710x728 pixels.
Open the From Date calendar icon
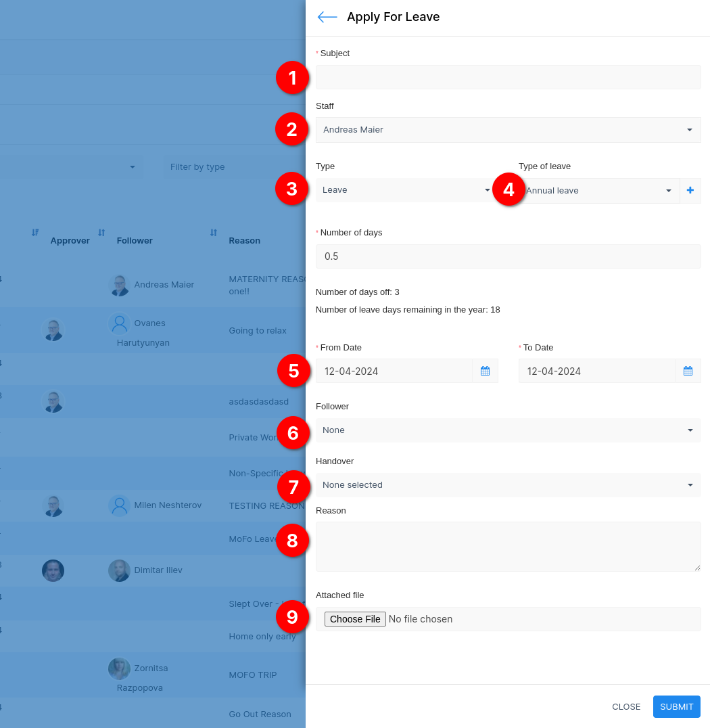pyautogui.click(x=485, y=371)
